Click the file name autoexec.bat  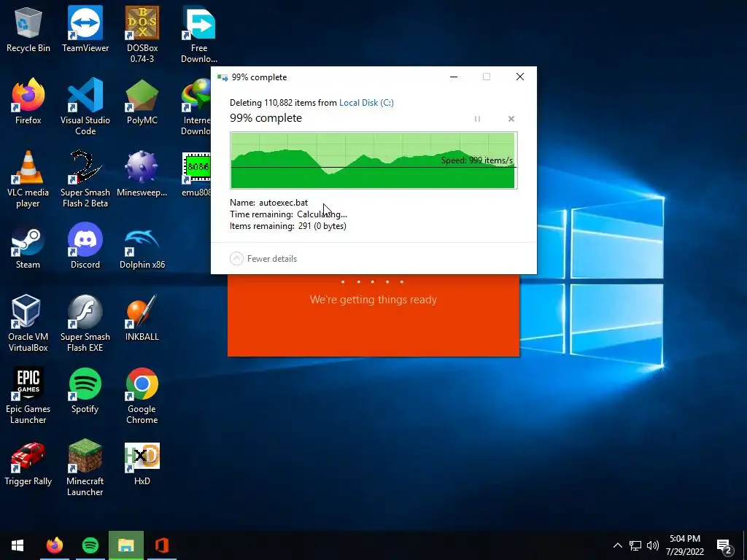(284, 203)
